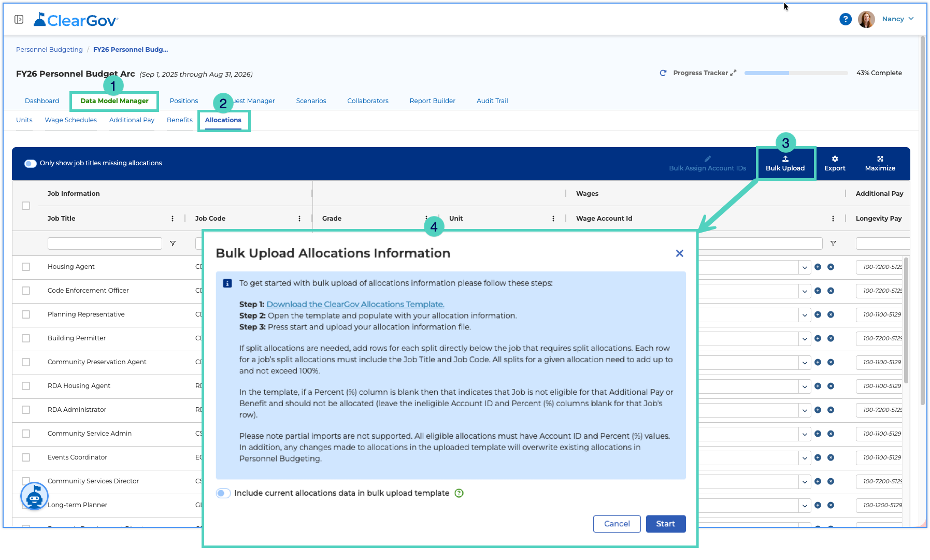Image resolution: width=930 pixels, height=560 pixels.
Task: Click Job Title filter funnel icon
Action: point(173,243)
